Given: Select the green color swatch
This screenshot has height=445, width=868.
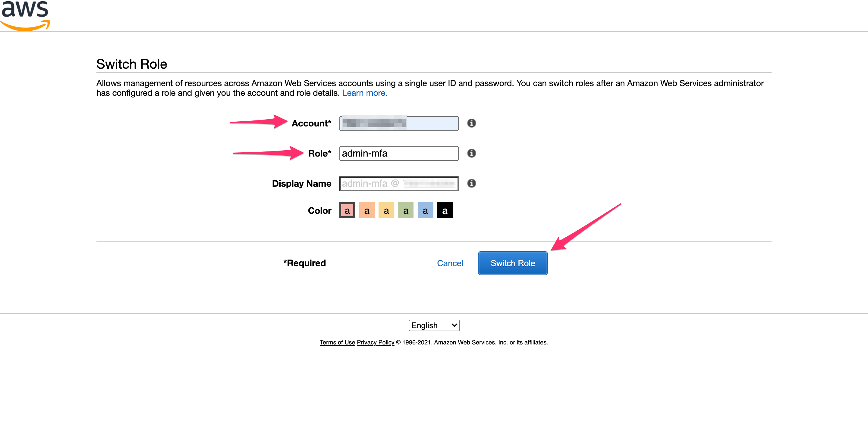Looking at the screenshot, I should click(x=406, y=210).
